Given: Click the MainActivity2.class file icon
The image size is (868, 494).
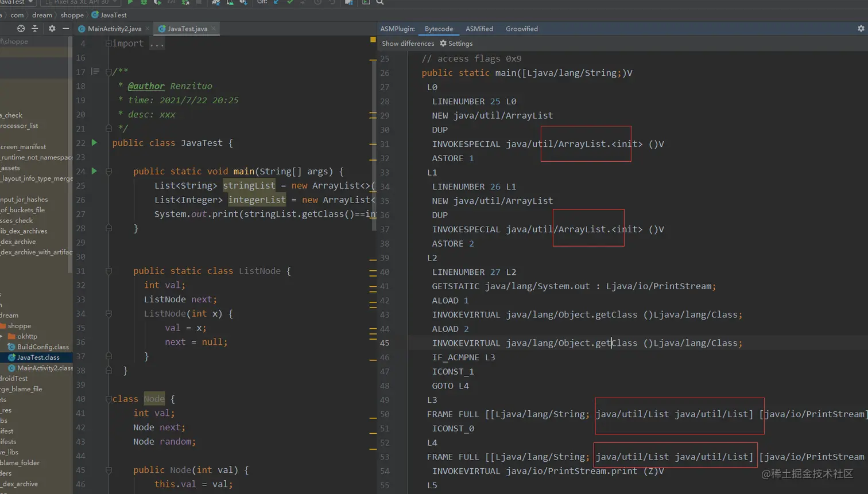Looking at the screenshot, I should pyautogui.click(x=11, y=368).
